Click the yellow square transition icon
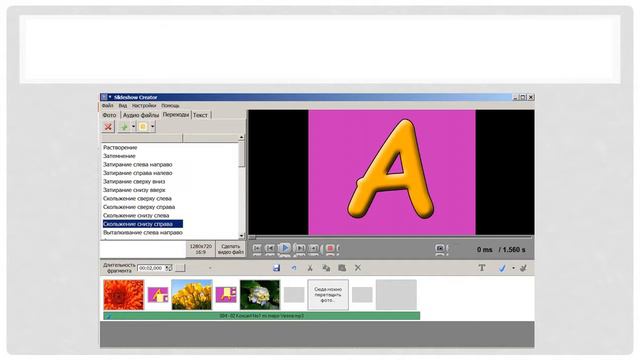 pos(143,127)
